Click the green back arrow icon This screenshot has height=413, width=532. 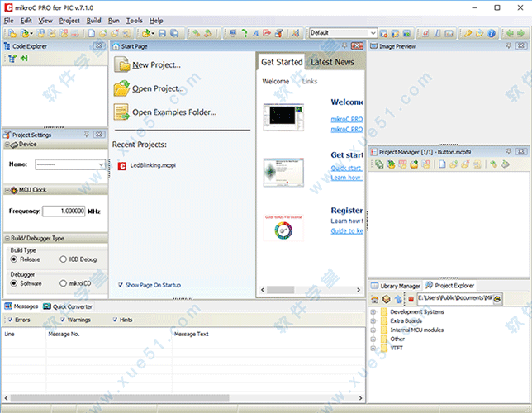pyautogui.click(x=510, y=33)
